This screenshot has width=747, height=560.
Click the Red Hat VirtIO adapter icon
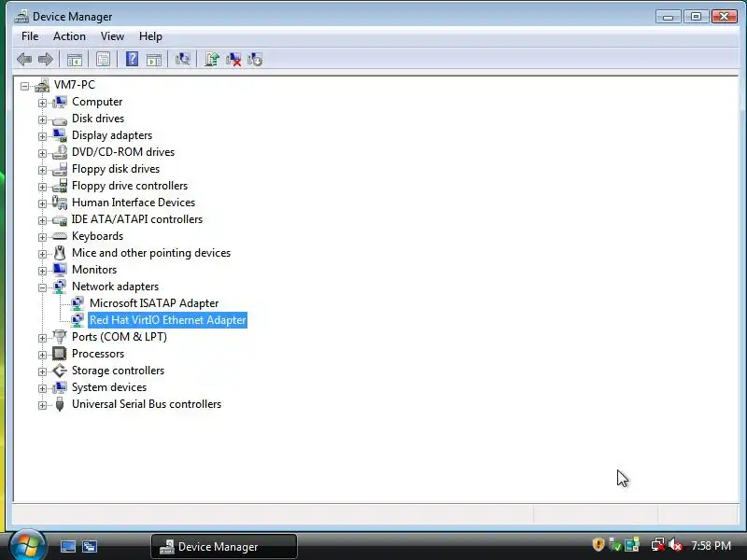click(78, 320)
